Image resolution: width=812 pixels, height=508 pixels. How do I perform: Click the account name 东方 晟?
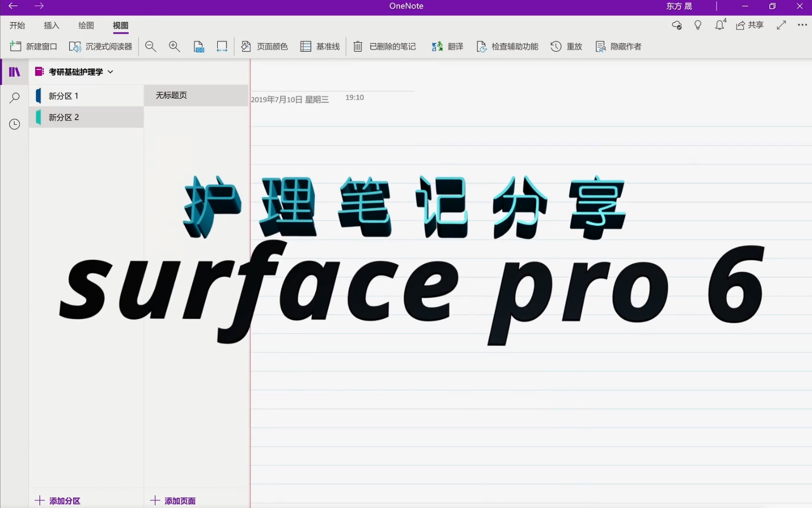(x=679, y=6)
